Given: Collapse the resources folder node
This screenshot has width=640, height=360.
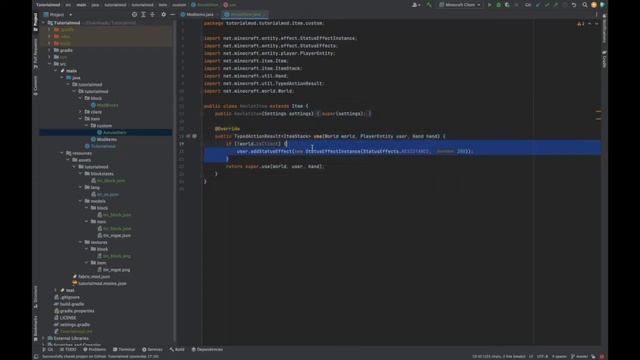Looking at the screenshot, I should (62, 153).
